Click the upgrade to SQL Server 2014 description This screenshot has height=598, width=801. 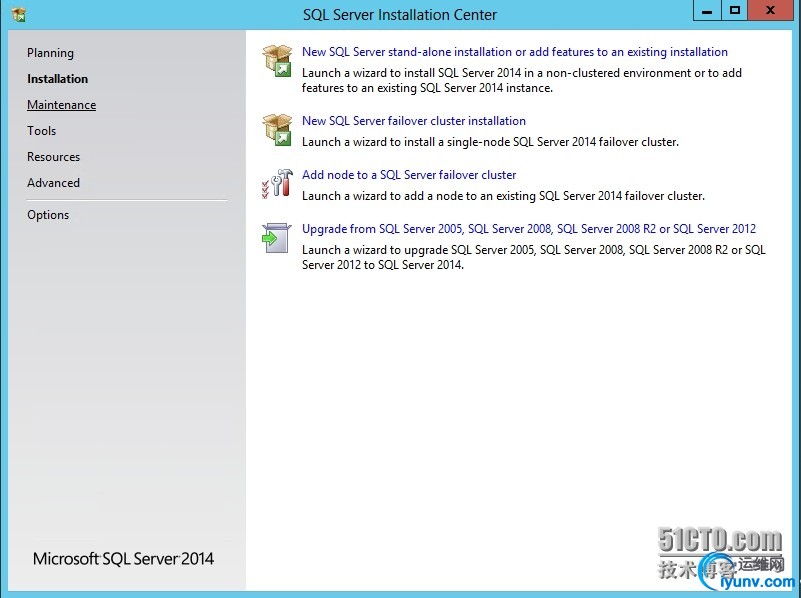pyautogui.click(x=533, y=257)
